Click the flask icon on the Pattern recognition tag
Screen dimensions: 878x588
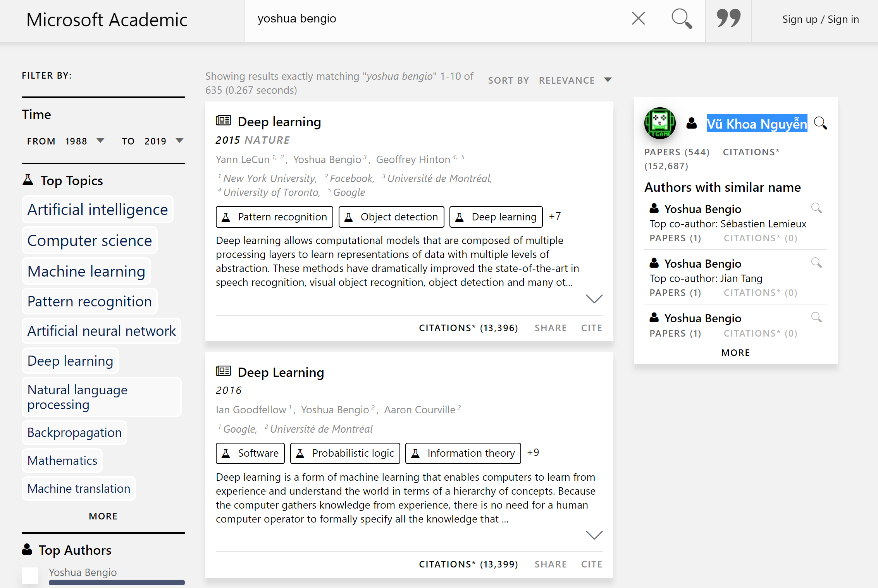(x=227, y=217)
